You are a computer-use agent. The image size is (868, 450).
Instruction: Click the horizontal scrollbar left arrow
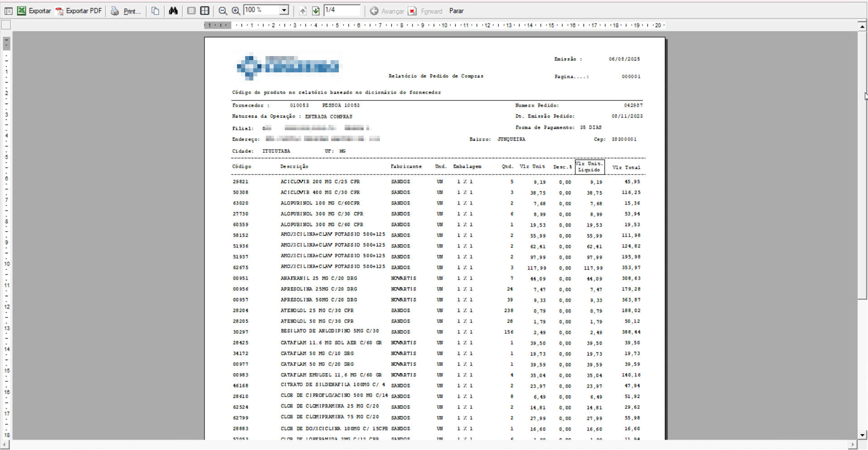coord(5,445)
